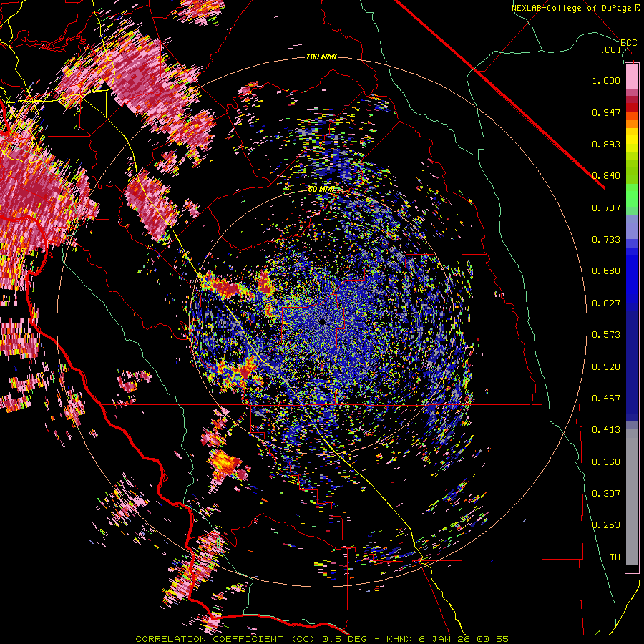Viewport: 644px width, 644px height.
Task: Pick the dark red segment of the color bar
Action: coord(632,107)
